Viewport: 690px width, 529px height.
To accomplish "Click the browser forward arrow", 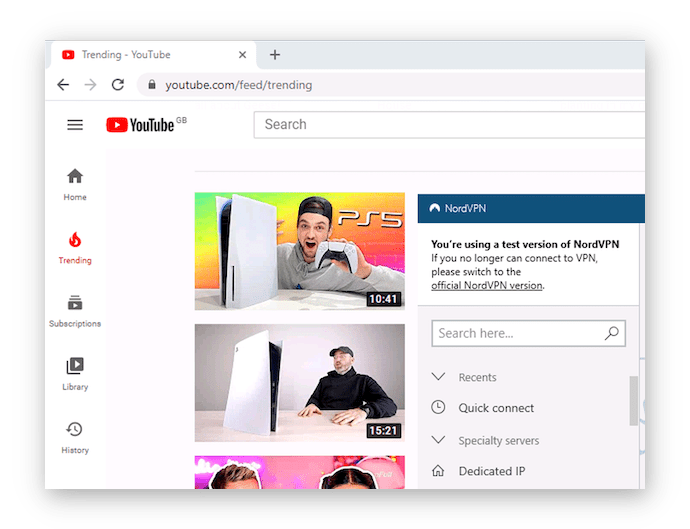I will point(90,84).
